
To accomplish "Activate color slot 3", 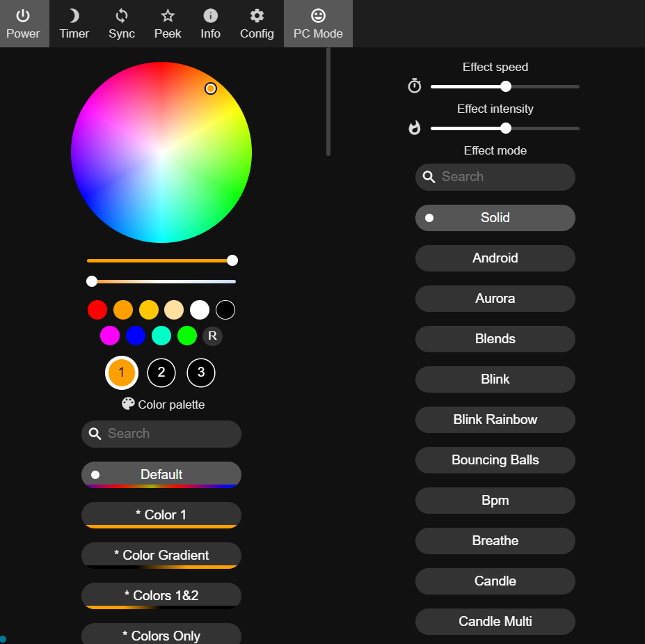I will 200,372.
